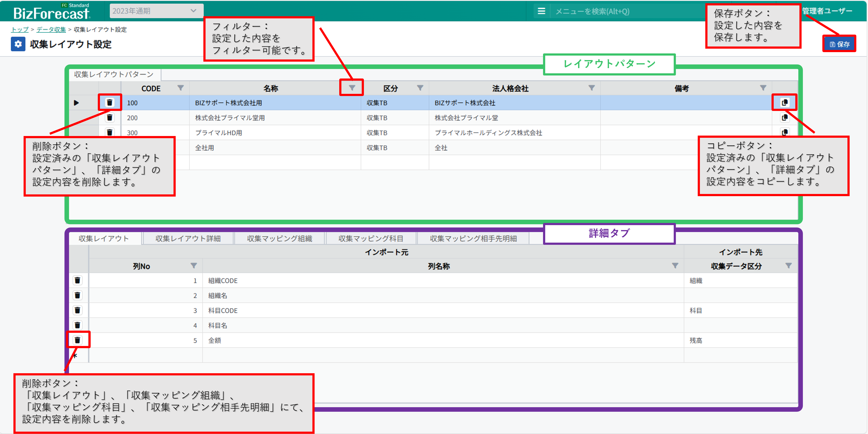Open filter for CODE column

tap(181, 88)
